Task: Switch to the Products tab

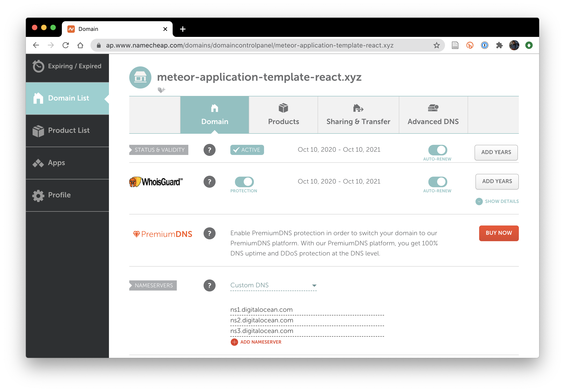Action: tap(283, 115)
